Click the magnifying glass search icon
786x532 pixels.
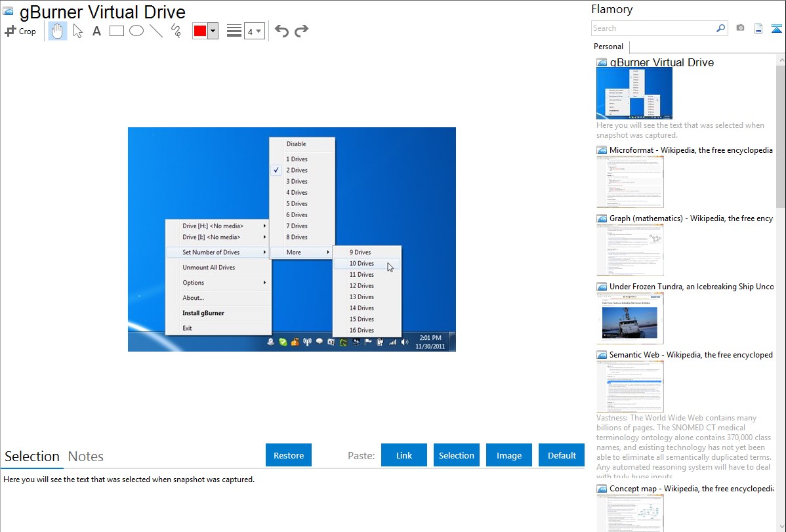click(x=720, y=28)
